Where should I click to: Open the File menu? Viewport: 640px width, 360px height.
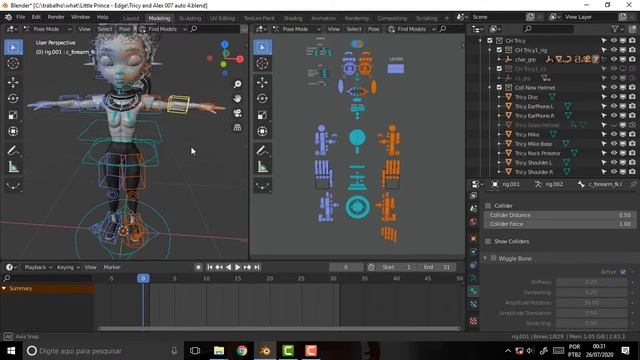(x=20, y=17)
